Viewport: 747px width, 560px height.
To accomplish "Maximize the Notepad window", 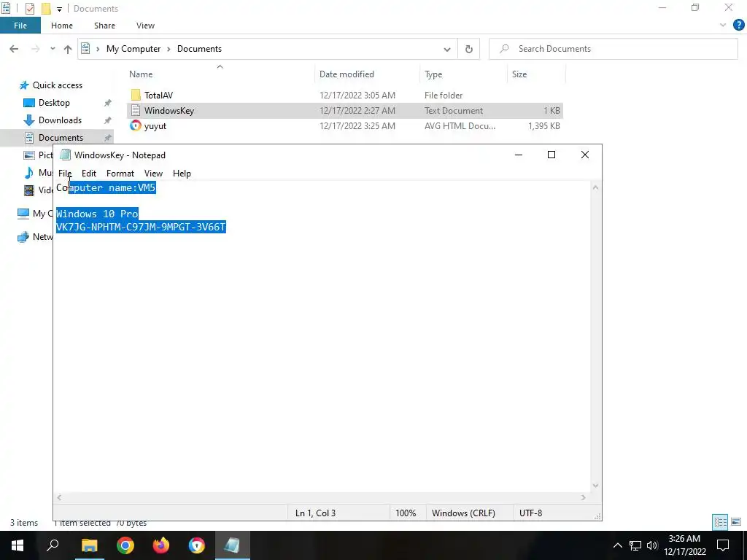I will click(x=551, y=155).
